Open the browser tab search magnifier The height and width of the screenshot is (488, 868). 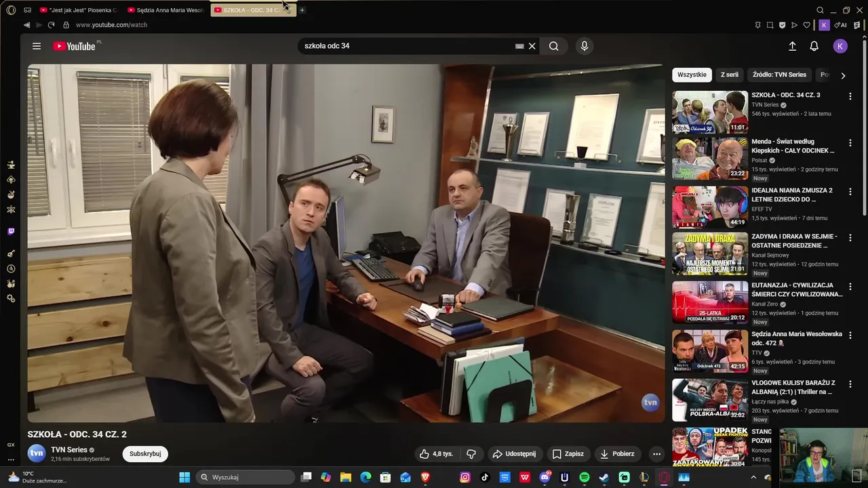point(820,10)
